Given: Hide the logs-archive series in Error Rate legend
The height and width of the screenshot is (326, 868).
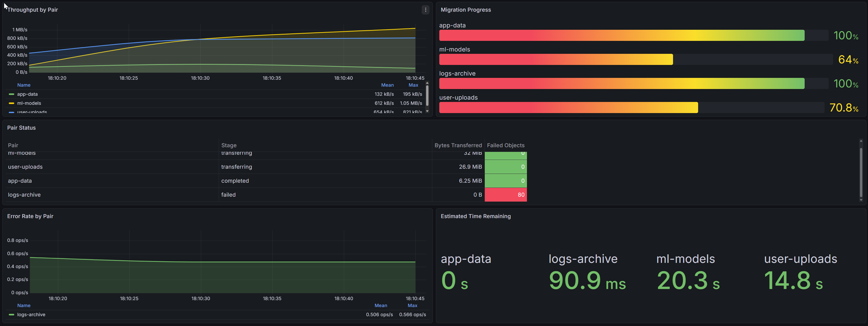Looking at the screenshot, I should tap(31, 314).
